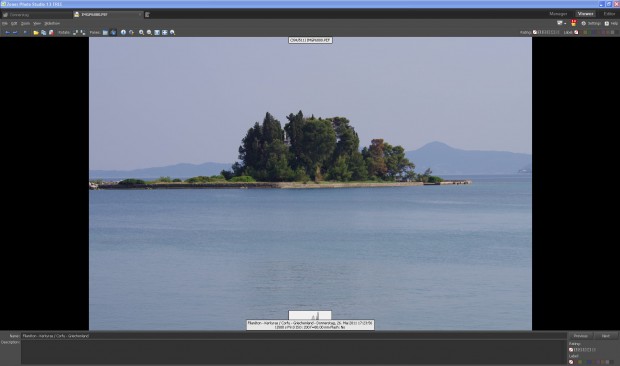The height and width of the screenshot is (366, 620).
Task: Clear the rating in the top toolbar
Action: (535, 32)
